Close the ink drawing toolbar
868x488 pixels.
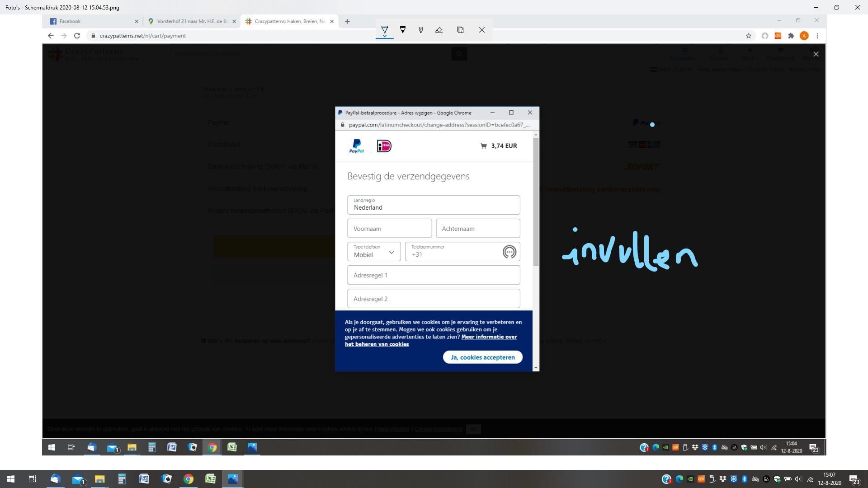pyautogui.click(x=481, y=30)
